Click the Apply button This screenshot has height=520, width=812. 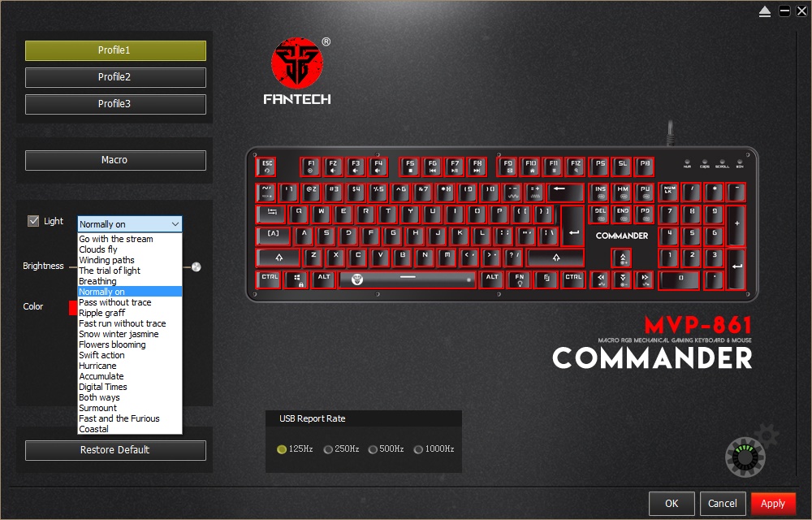[x=773, y=504]
